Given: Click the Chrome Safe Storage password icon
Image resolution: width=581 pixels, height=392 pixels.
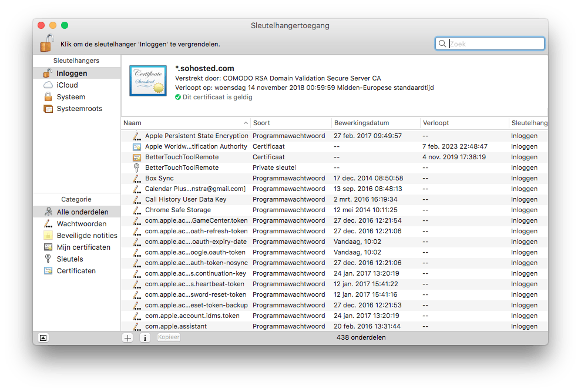Looking at the screenshot, I should click(x=137, y=210).
